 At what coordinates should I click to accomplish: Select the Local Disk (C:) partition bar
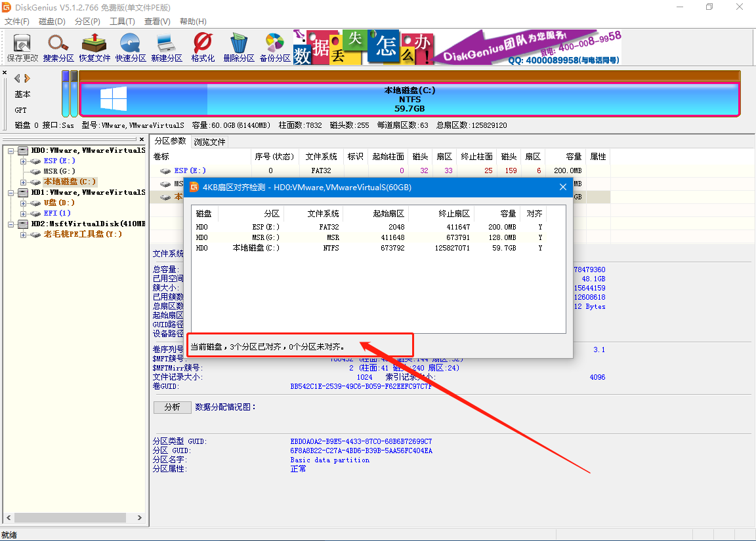tap(409, 99)
